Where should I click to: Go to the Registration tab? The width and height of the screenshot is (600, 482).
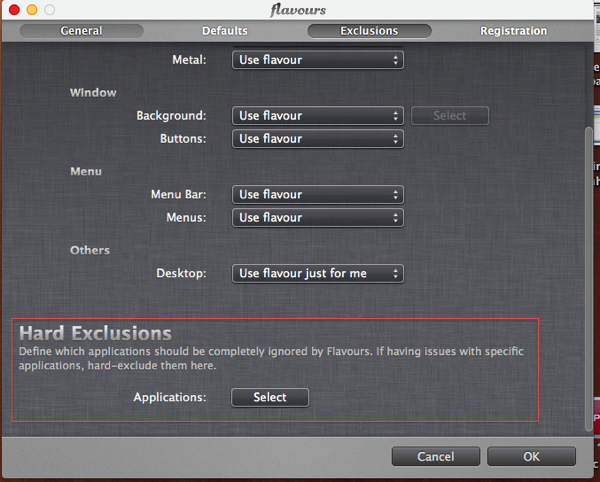(514, 31)
